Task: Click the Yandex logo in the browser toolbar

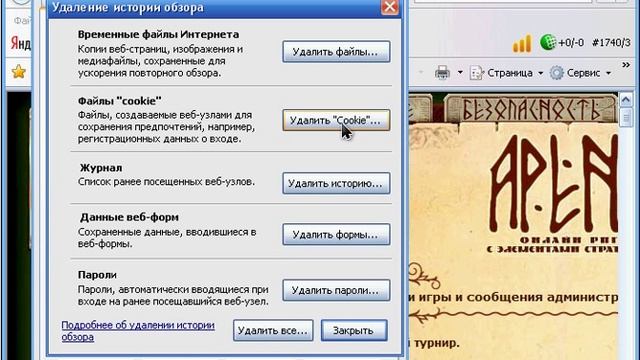Action: pos(20,42)
